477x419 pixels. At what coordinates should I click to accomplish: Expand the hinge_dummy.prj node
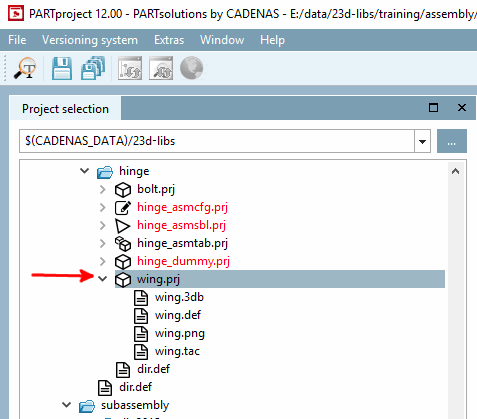(x=103, y=261)
